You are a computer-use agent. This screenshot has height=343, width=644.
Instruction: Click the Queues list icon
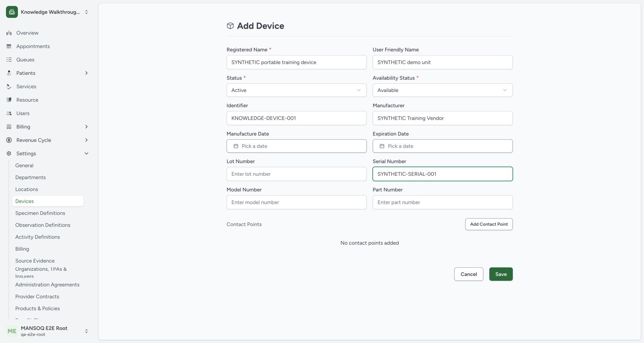coord(9,60)
